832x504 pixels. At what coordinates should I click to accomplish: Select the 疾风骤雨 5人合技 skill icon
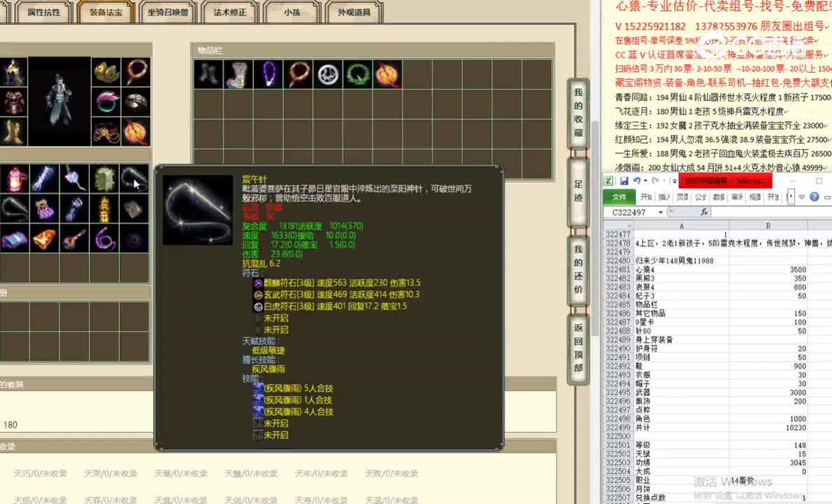point(258,389)
